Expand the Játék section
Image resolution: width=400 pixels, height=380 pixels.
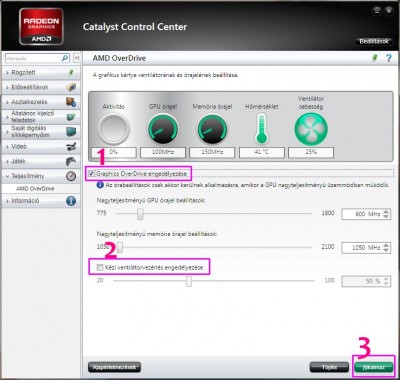click(7, 161)
